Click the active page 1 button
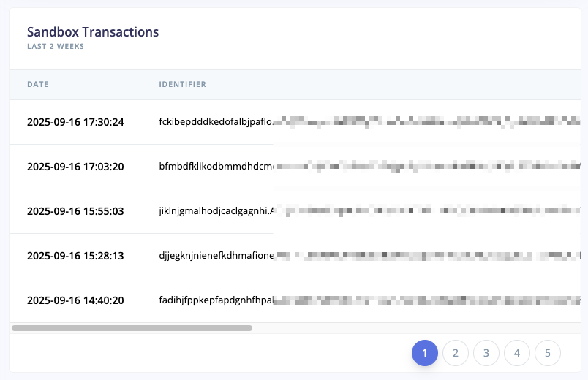Image resolution: width=588 pixels, height=380 pixels. tap(424, 354)
